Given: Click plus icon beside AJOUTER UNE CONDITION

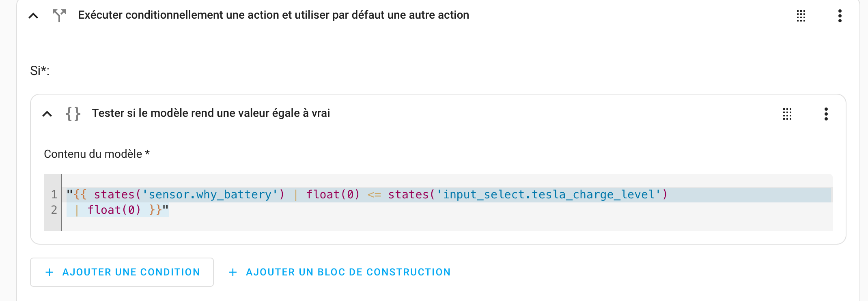Looking at the screenshot, I should click(50, 272).
